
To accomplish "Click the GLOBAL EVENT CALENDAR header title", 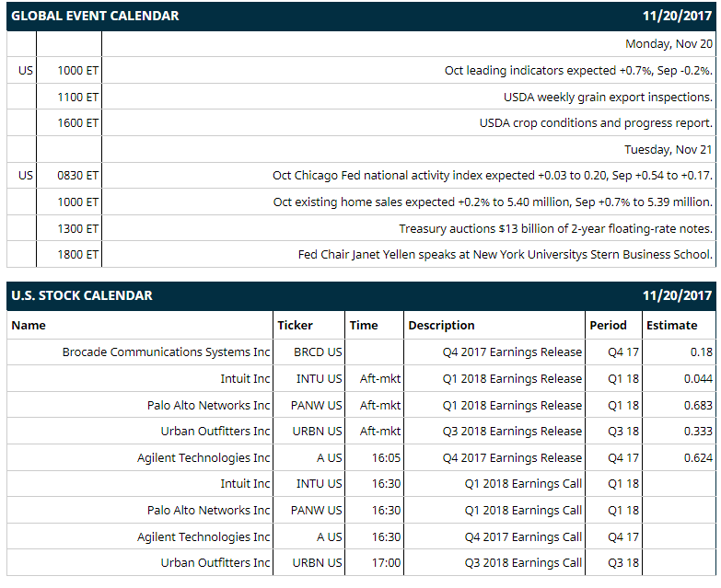I will [95, 16].
